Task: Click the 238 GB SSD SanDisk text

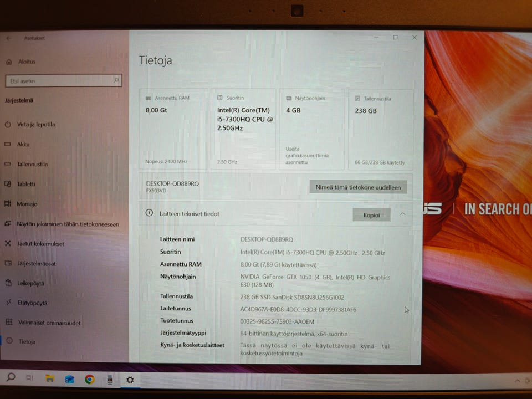Action: point(292,298)
